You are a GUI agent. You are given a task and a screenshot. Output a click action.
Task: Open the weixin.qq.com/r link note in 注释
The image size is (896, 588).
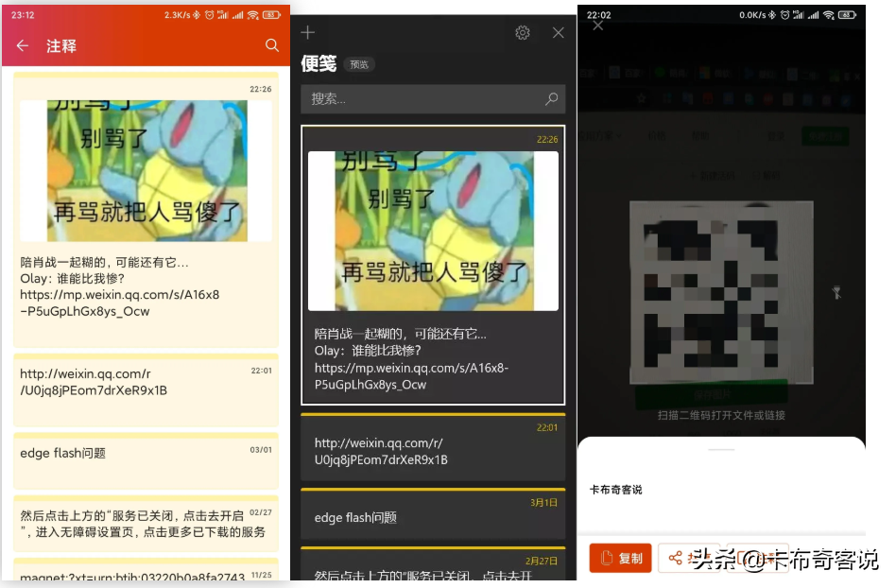tap(146, 389)
